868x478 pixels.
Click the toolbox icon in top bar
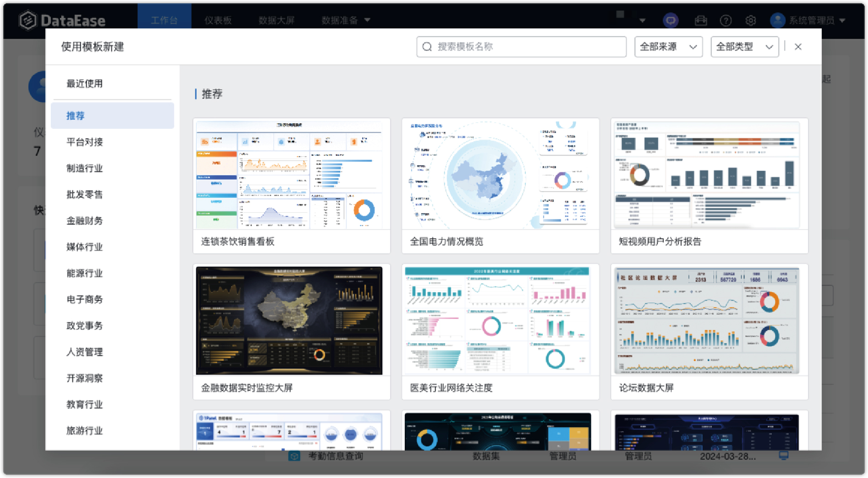point(701,21)
